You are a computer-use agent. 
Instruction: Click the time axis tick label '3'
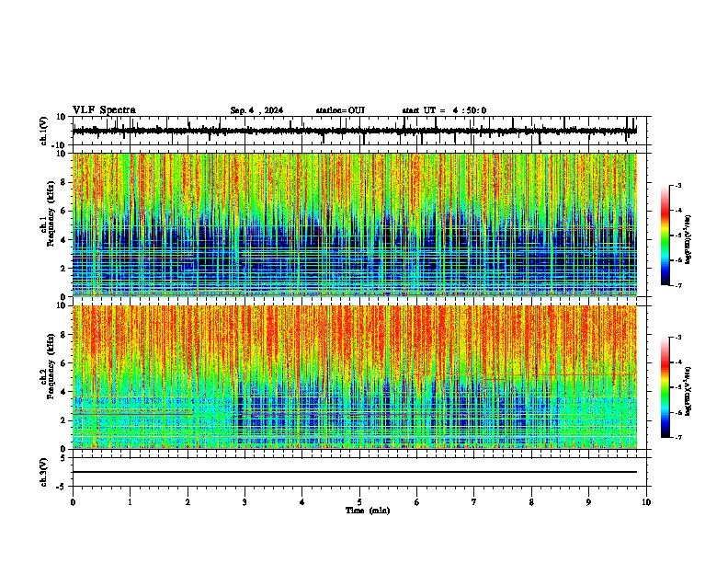[245, 502]
